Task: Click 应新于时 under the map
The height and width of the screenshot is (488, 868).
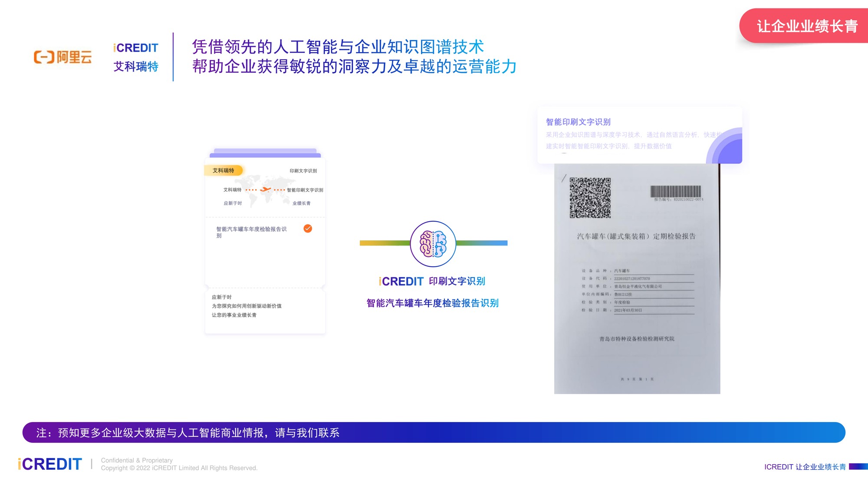Action: 233,203
